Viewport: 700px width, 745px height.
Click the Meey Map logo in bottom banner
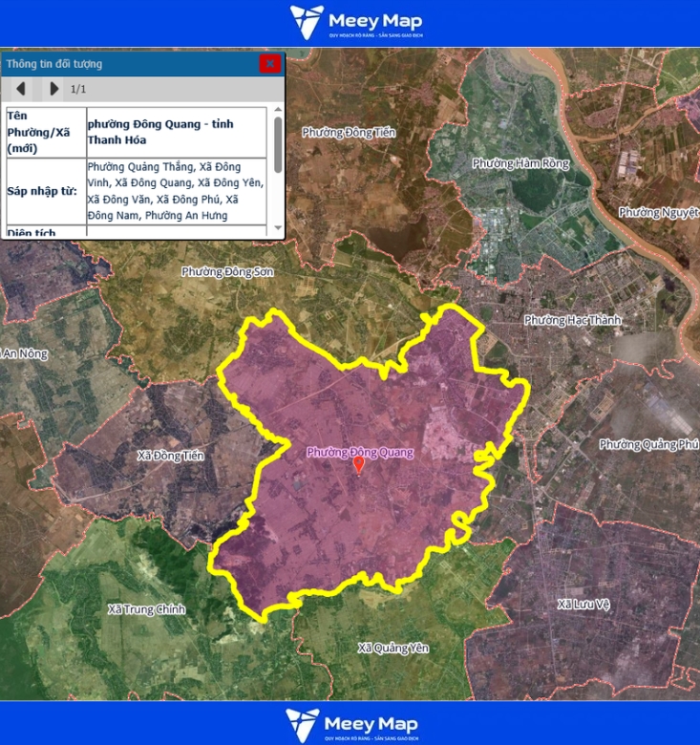point(350,724)
